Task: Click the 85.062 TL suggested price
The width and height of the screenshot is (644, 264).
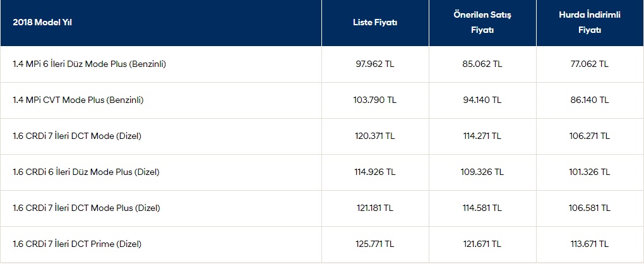Action: pos(482,64)
